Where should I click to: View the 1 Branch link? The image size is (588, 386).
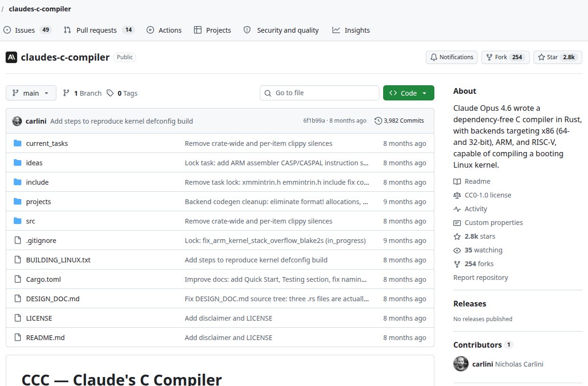click(82, 93)
